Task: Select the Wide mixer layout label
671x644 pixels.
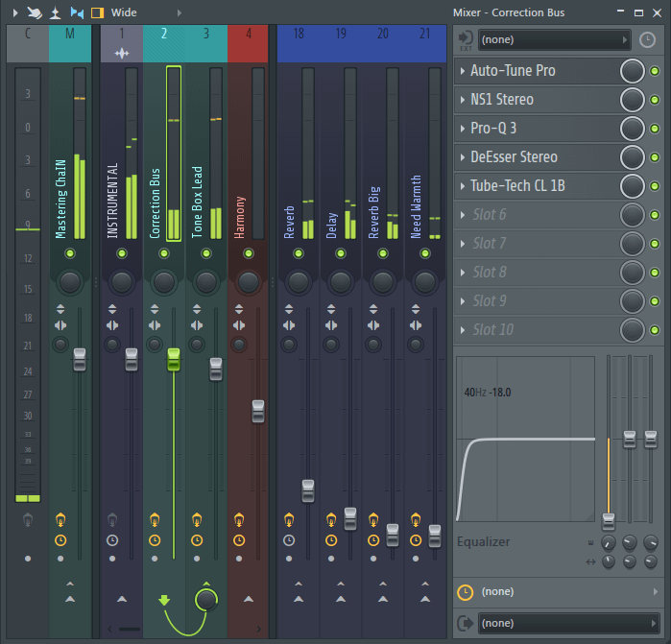Action: pyautogui.click(x=124, y=12)
